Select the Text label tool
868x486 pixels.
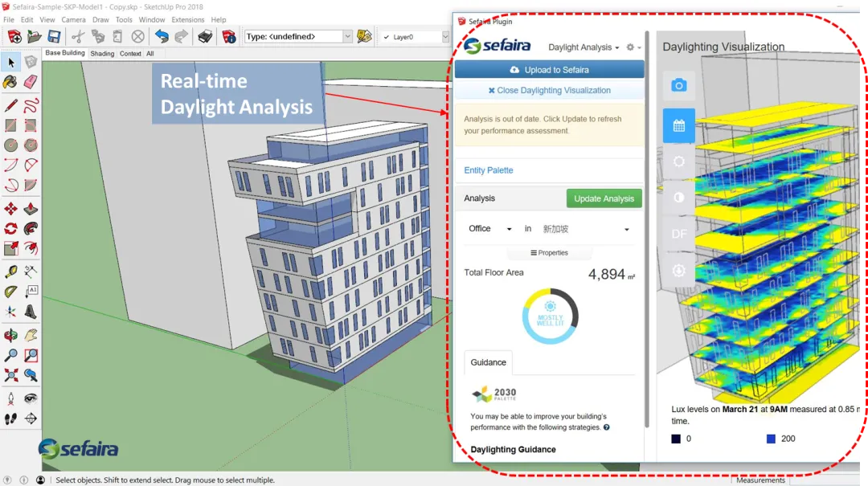pos(31,291)
